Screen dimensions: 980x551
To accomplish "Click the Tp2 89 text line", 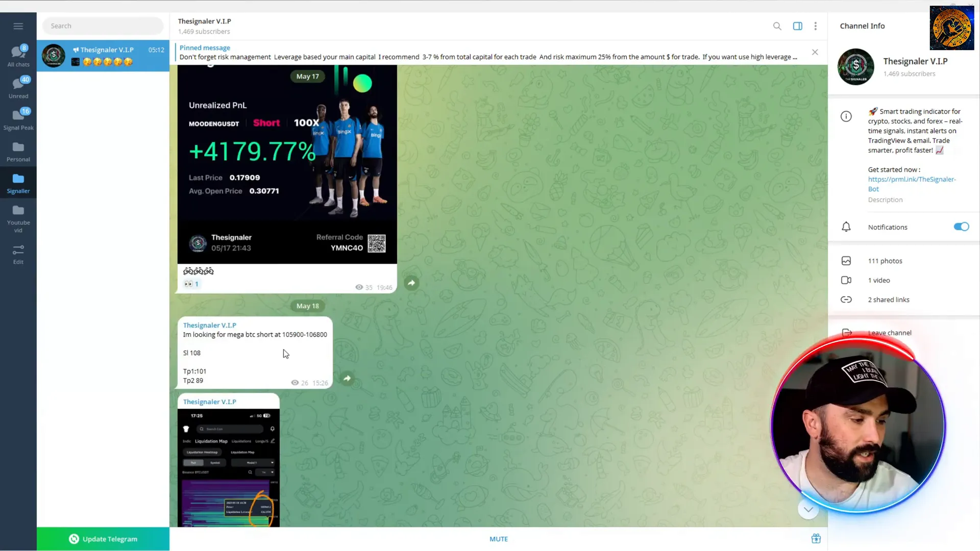I will point(193,381).
